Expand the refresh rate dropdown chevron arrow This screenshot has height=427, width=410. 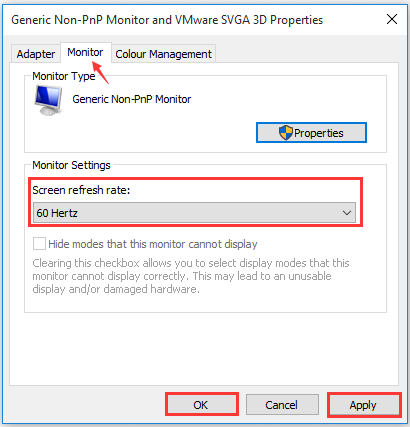point(347,213)
